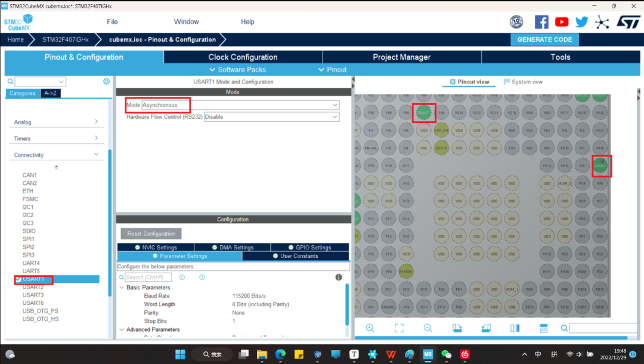Image resolution: width=644 pixels, height=364 pixels.
Task: Rotate the chip view clockwise
Action: click(x=457, y=328)
